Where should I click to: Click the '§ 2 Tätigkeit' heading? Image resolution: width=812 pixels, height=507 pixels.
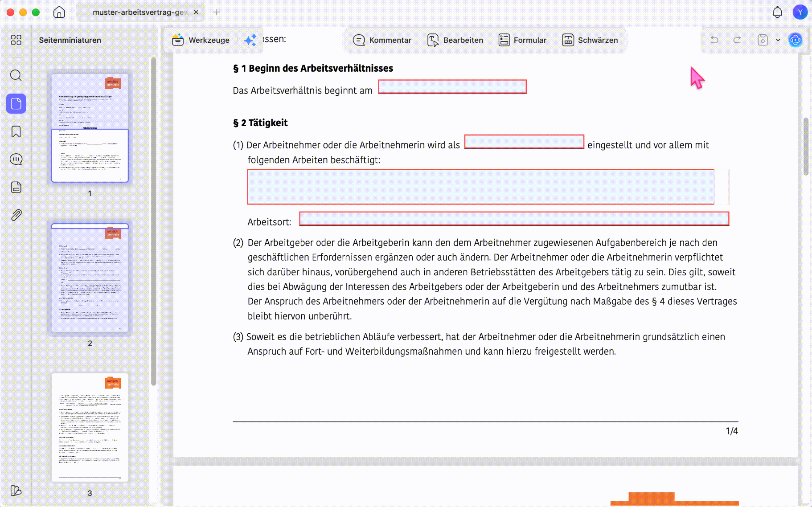260,123
